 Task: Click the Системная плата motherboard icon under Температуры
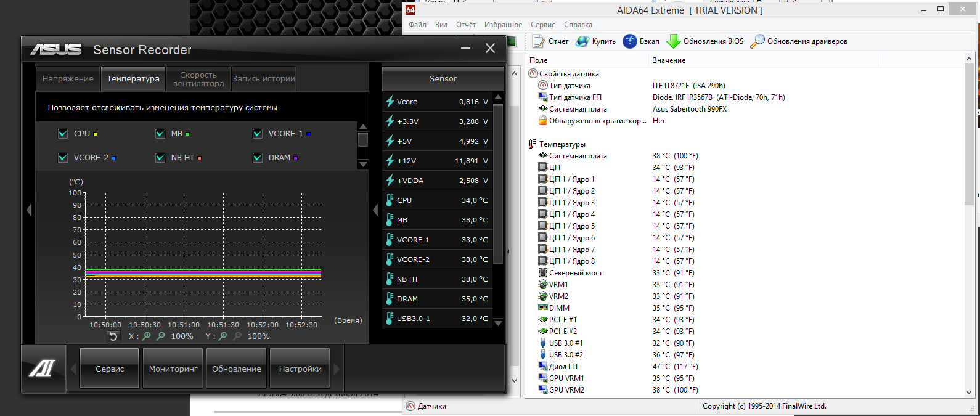click(x=543, y=156)
